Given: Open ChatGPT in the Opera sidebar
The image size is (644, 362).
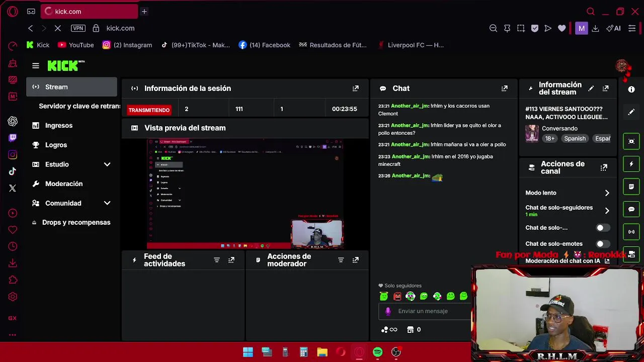Looking at the screenshot, I should tap(13, 121).
